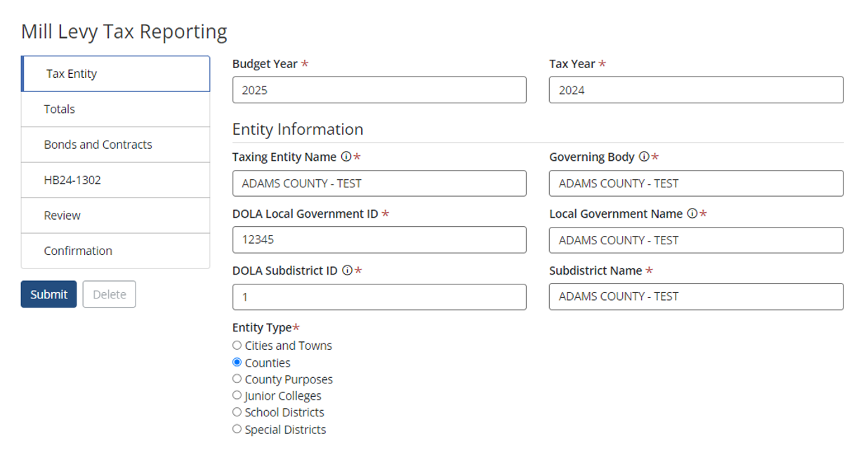Viewport: 868px width, 453px height.
Task: Select the School Districts option
Action: point(236,412)
